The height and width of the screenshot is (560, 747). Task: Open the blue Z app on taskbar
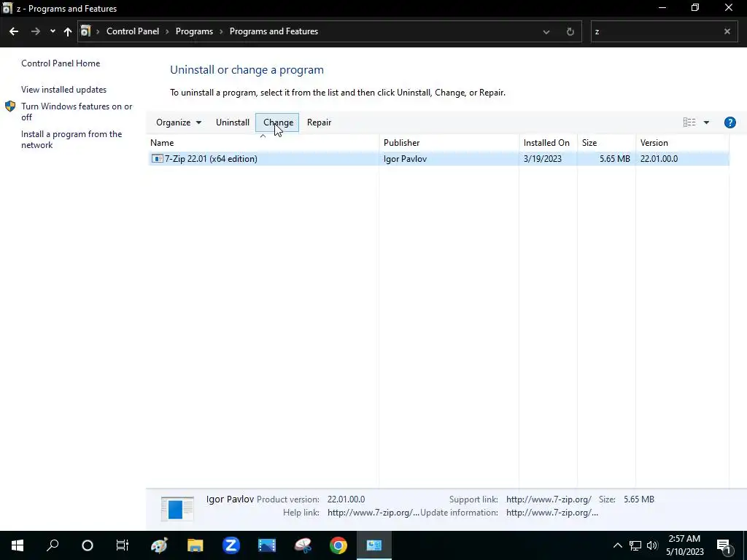coord(231,545)
